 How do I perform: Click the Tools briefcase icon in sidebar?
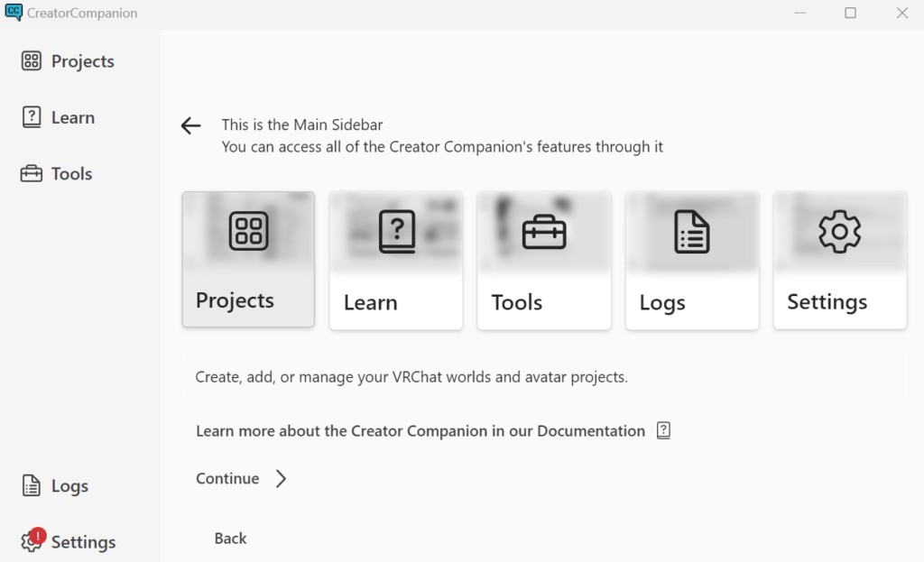(x=32, y=174)
